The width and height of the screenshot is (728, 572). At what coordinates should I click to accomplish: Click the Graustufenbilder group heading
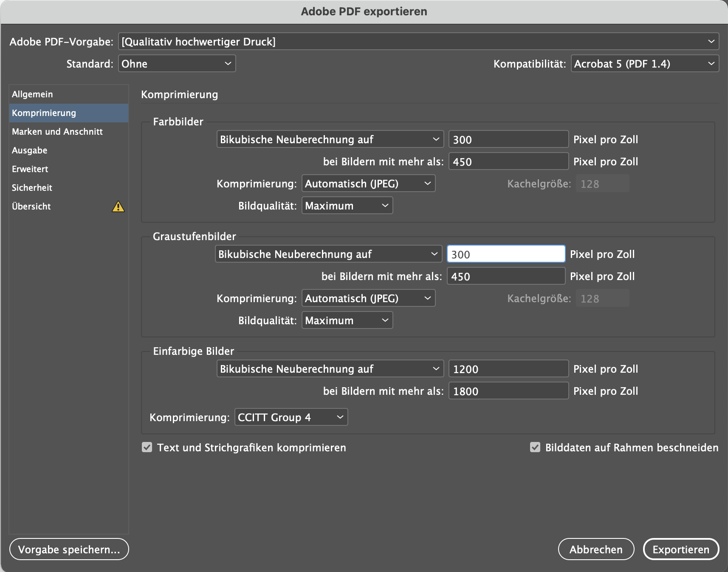[195, 236]
